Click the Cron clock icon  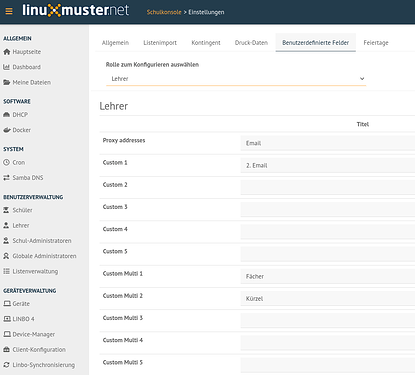point(6,162)
